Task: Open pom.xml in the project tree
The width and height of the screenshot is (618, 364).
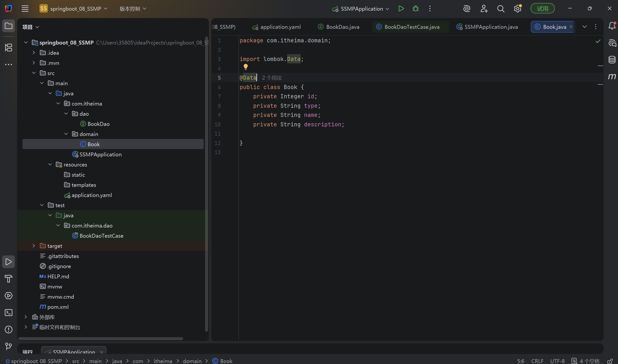Action: click(x=58, y=307)
